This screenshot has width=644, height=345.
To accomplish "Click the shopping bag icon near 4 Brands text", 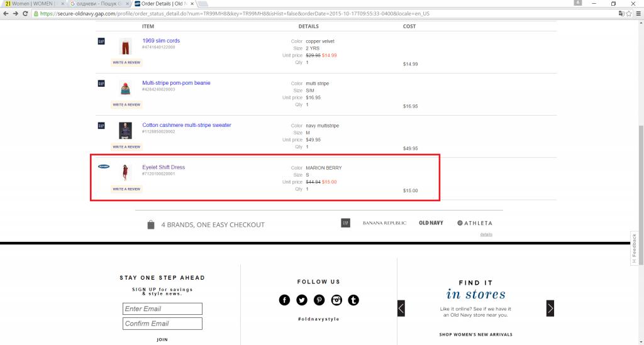I will [151, 224].
